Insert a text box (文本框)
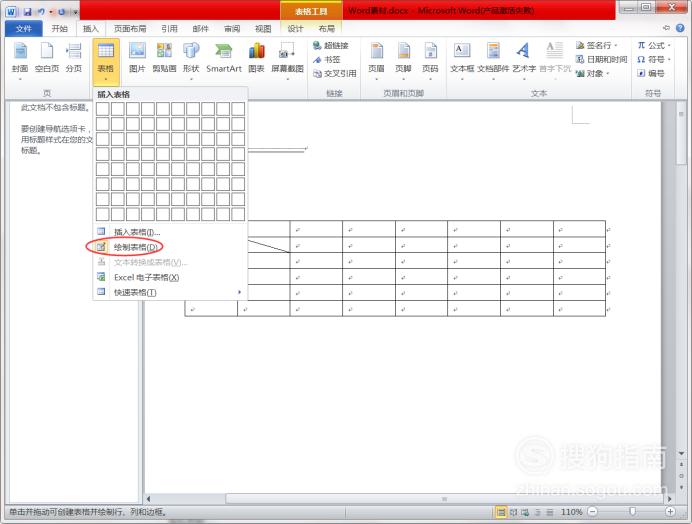This screenshot has height=524, width=692. tap(462, 61)
